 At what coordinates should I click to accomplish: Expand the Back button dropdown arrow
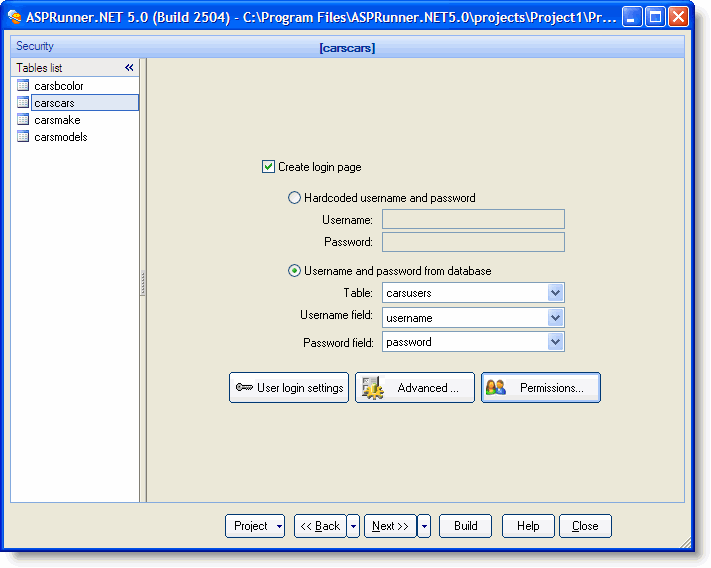pos(353,526)
